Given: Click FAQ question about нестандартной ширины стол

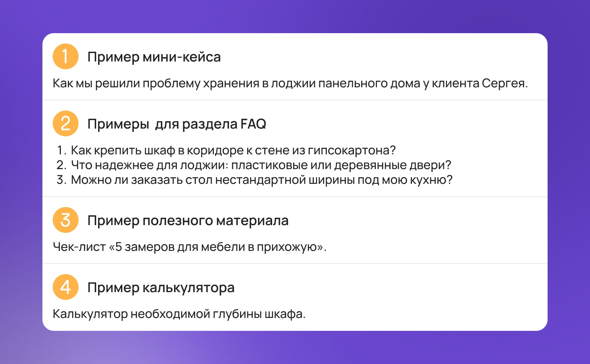Looking at the screenshot, I should (261, 180).
